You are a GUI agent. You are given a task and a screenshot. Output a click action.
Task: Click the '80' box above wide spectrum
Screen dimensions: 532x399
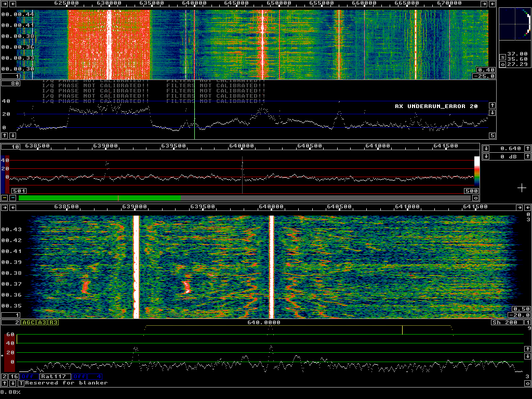click(x=11, y=84)
